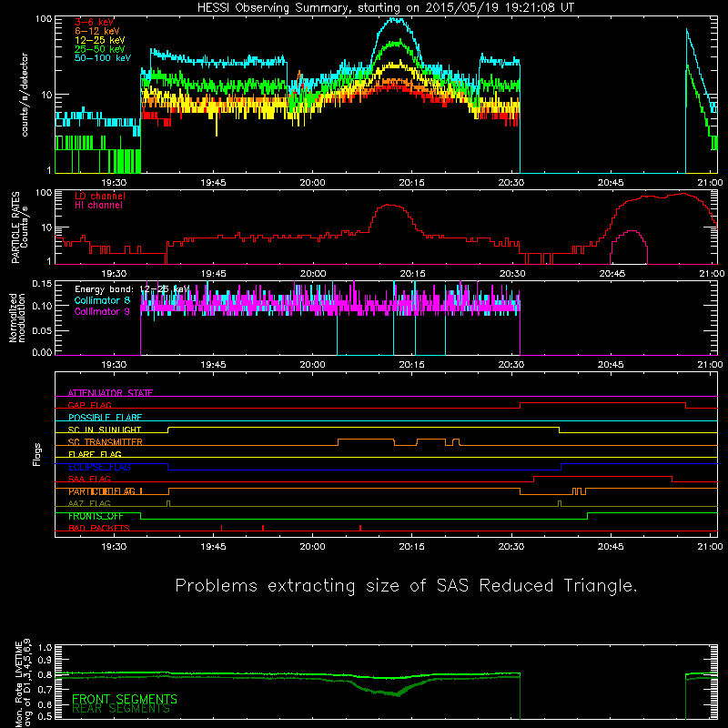Click the SC IN SUNLIGHT flag label
Image resolution: width=728 pixels, height=728 pixels.
pos(105,430)
